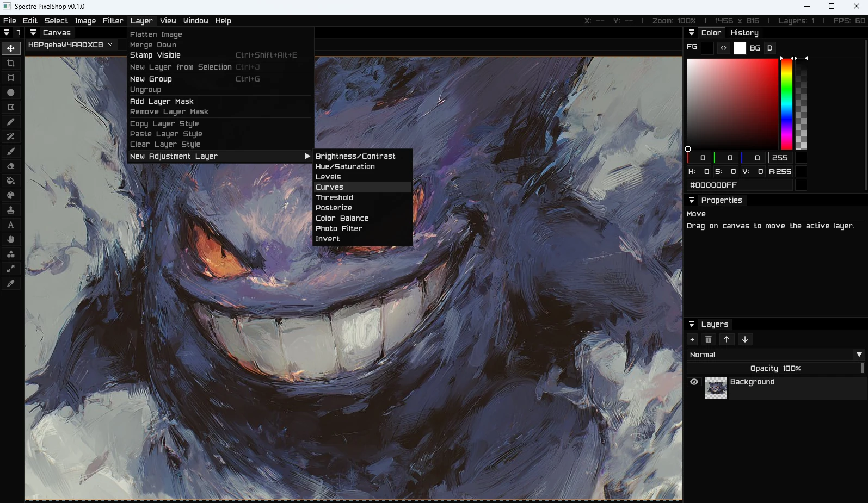868x503 pixels.
Task: Click the white background color swatch
Action: 740,48
